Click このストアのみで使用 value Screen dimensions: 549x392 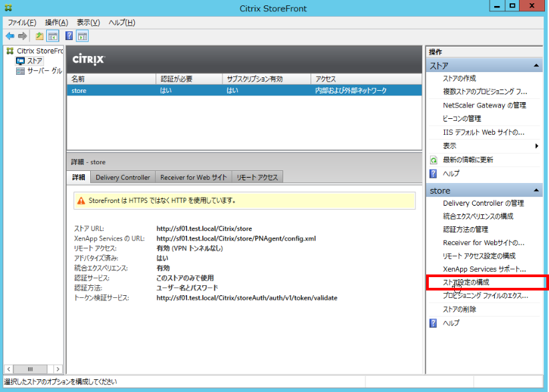coord(185,278)
